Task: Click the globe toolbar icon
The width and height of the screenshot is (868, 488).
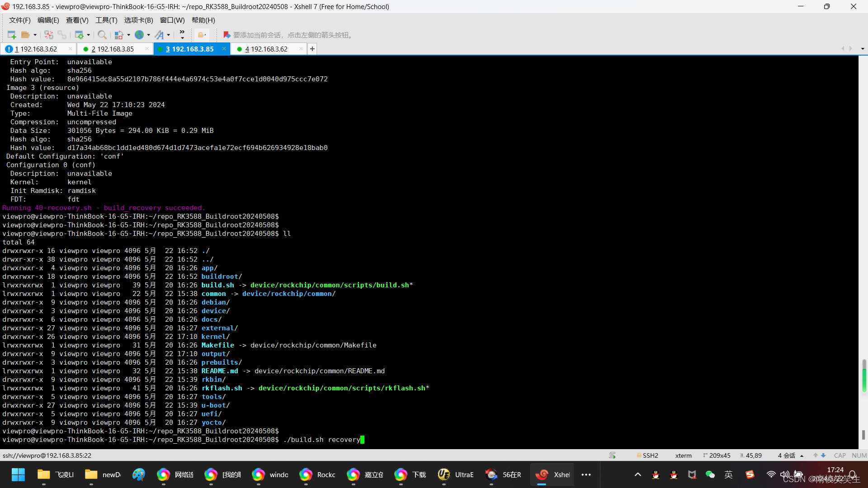Action: point(140,35)
